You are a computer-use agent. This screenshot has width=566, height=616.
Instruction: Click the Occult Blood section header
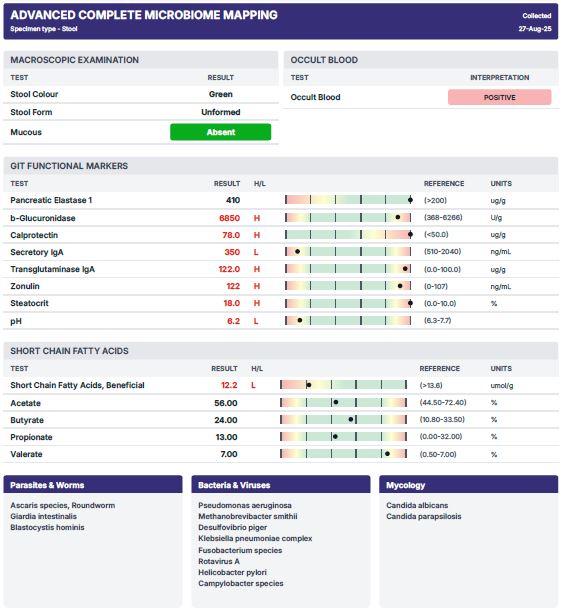[x=421, y=60]
